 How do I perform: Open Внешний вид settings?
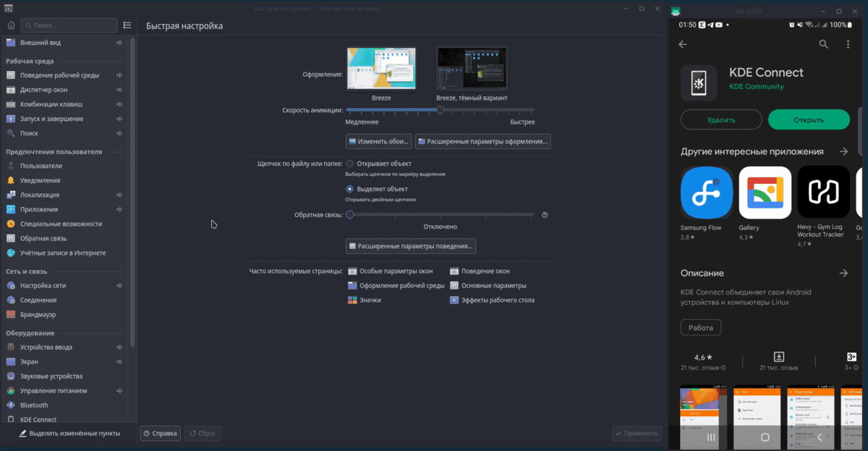(x=65, y=43)
